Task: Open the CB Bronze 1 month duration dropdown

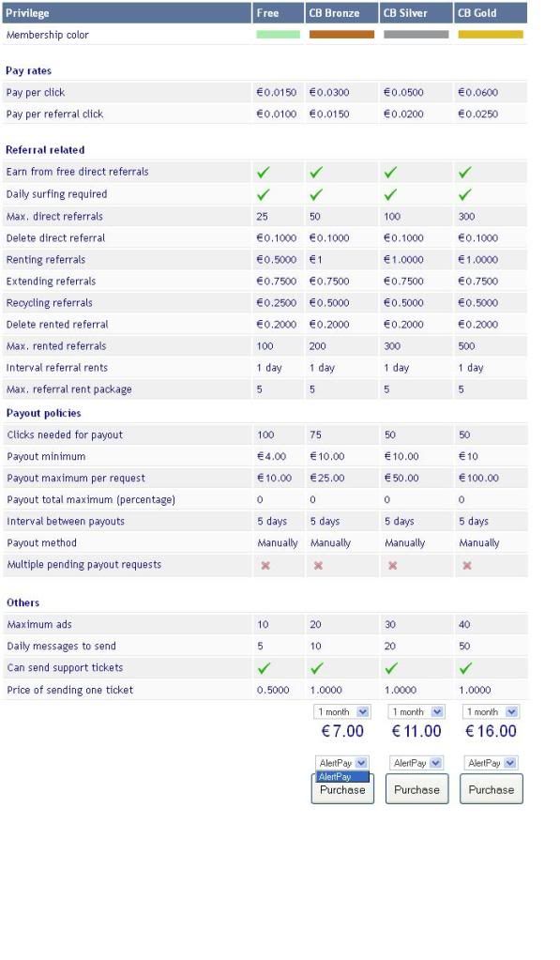Action: [x=342, y=712]
